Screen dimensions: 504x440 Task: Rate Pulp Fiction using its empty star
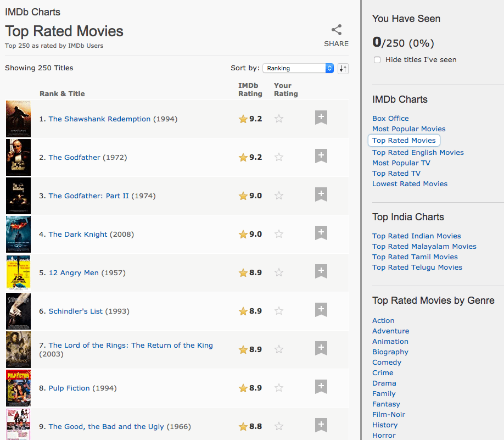(278, 387)
